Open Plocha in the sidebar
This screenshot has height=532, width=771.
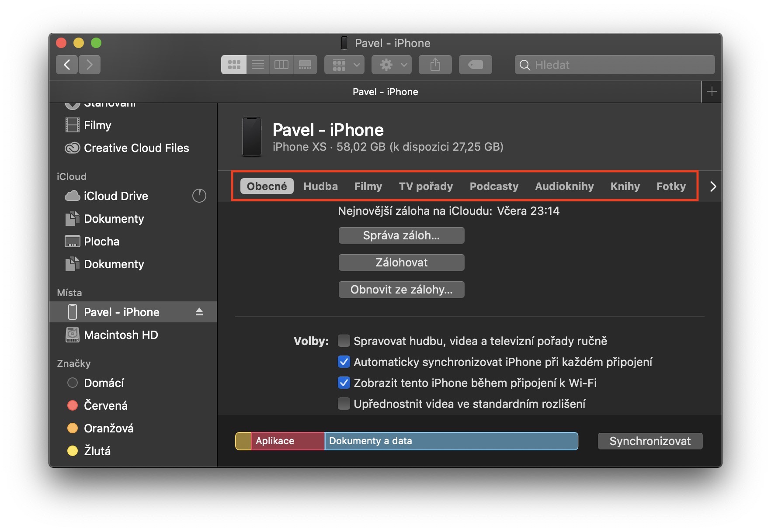pos(133,242)
